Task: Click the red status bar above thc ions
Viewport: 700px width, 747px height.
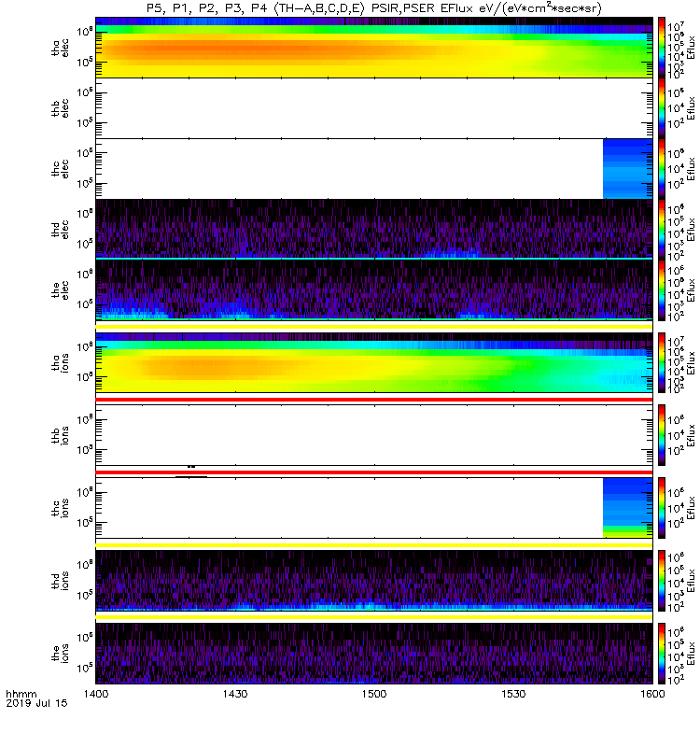Action: pyautogui.click(x=374, y=472)
